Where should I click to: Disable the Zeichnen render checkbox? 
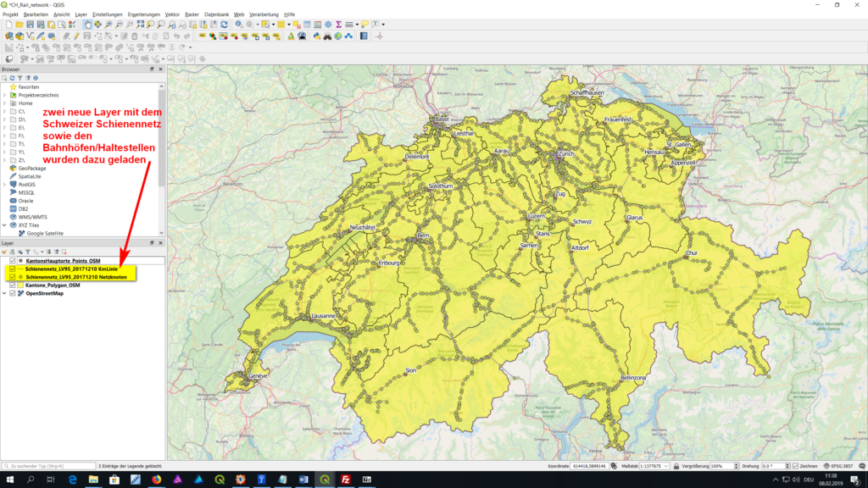(794, 466)
